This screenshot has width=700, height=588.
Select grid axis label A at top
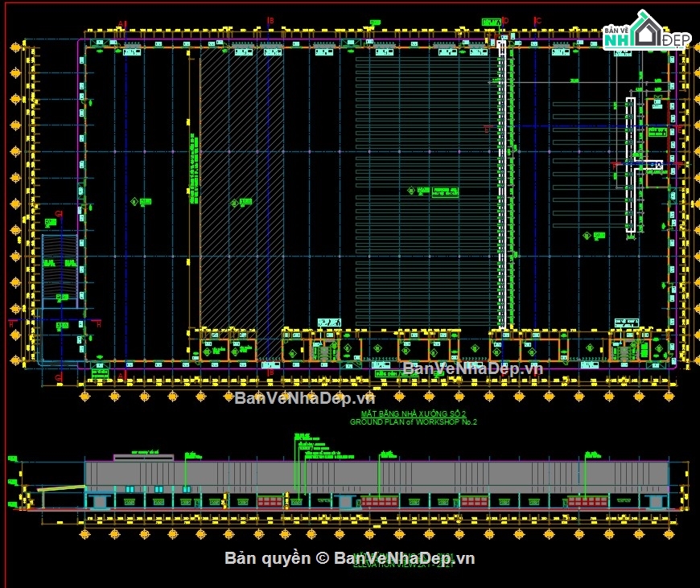click(122, 23)
